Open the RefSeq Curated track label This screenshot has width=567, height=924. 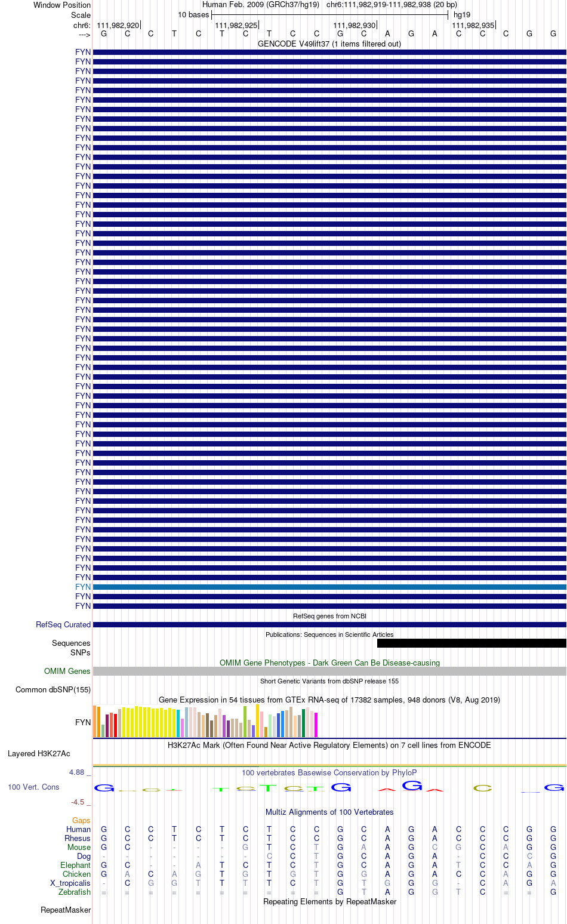63,624
